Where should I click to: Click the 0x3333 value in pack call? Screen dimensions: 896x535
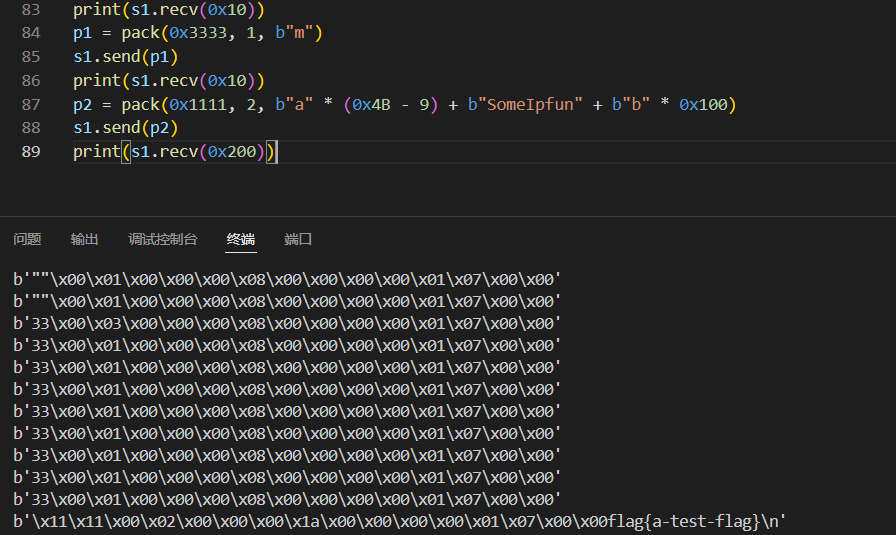point(200,34)
